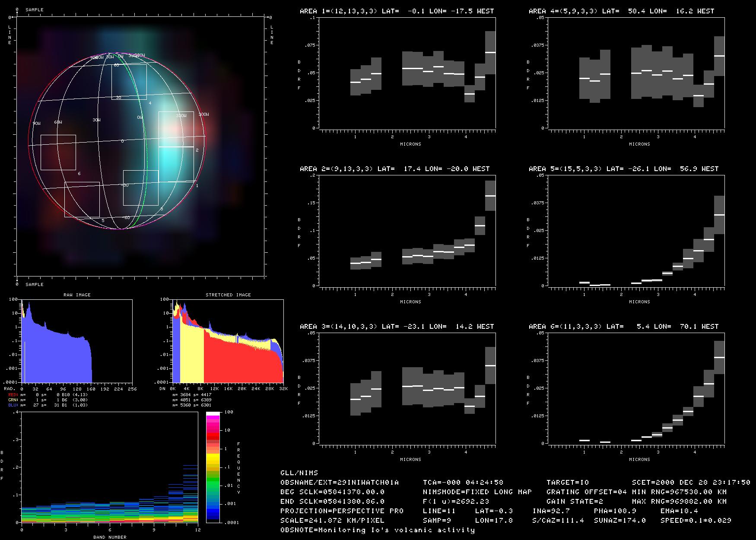Click the STRETCHED IMAGE histogram
The height and width of the screenshot is (540, 756).
pyautogui.click(x=228, y=341)
